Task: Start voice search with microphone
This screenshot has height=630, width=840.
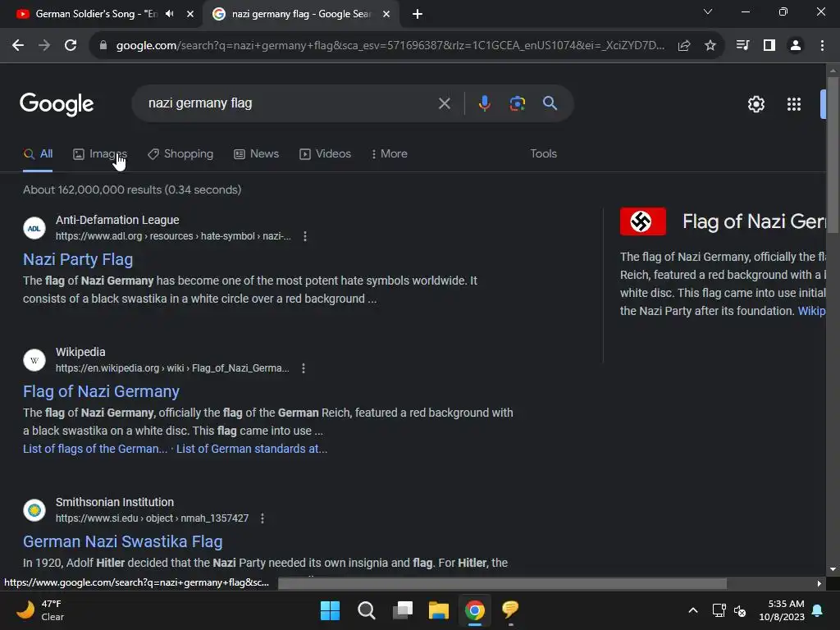Action: pos(484,103)
